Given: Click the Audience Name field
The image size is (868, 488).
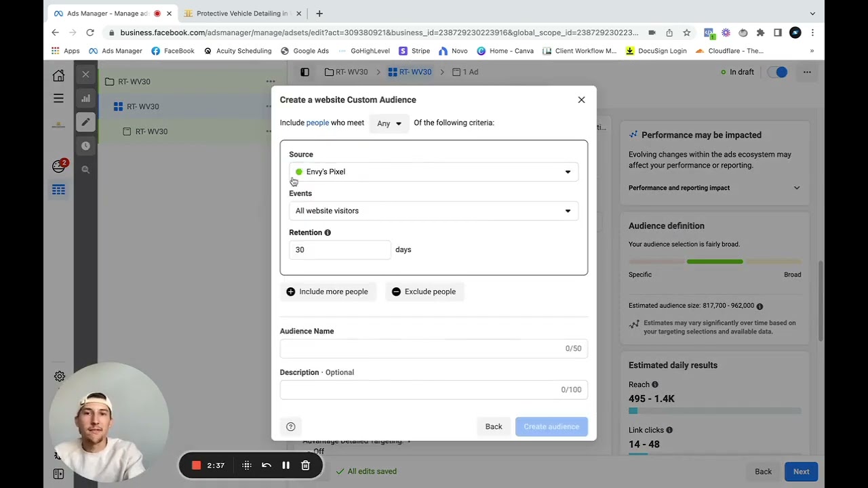Looking at the screenshot, I should coord(434,348).
